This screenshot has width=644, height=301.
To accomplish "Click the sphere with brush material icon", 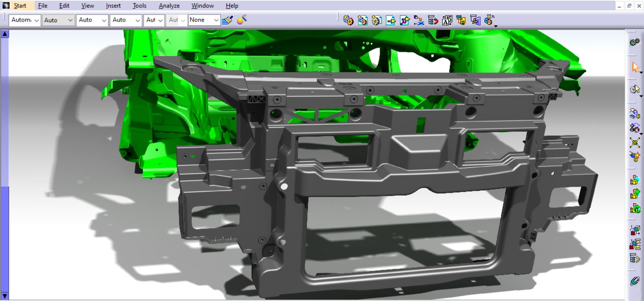I will tap(241, 20).
